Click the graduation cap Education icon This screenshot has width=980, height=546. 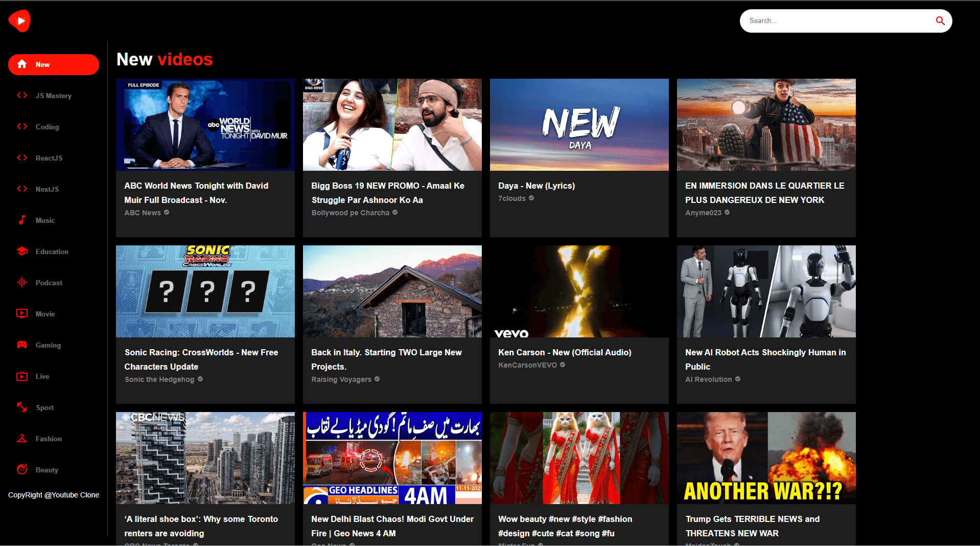[x=22, y=252]
